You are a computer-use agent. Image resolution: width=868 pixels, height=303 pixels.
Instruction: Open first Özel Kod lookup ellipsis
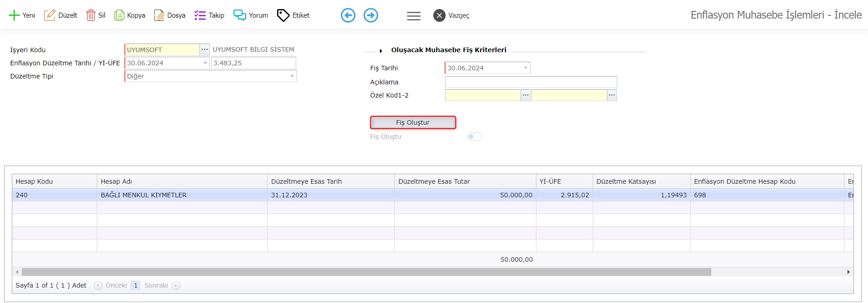point(526,95)
